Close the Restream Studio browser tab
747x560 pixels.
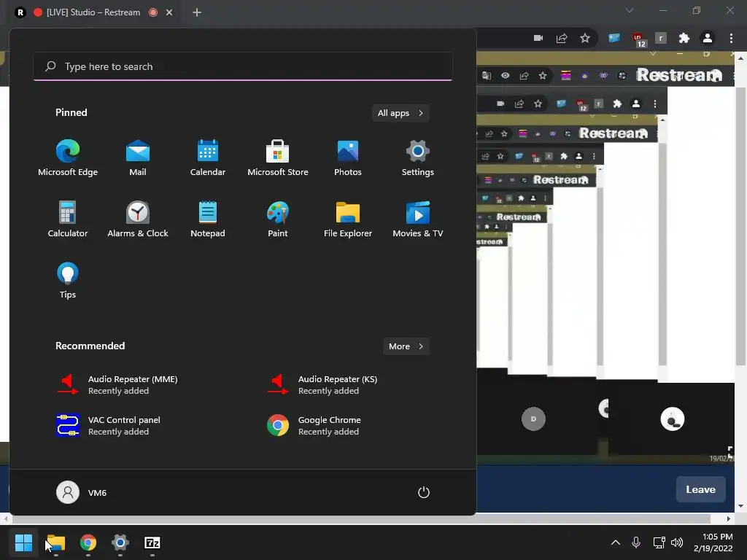coord(169,12)
